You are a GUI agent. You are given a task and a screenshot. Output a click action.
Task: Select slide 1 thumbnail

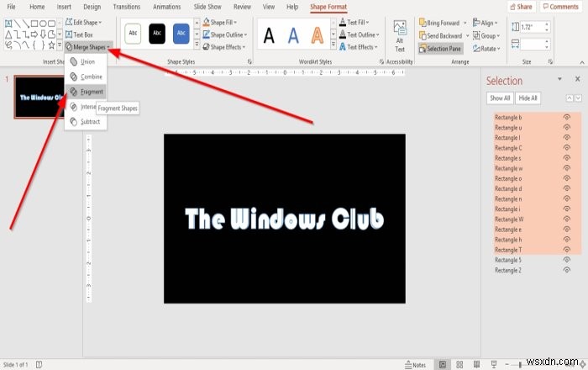click(x=39, y=97)
